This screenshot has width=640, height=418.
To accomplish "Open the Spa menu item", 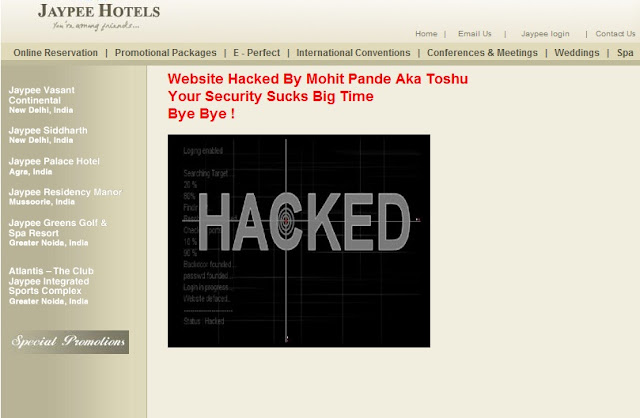I will [x=625, y=53].
